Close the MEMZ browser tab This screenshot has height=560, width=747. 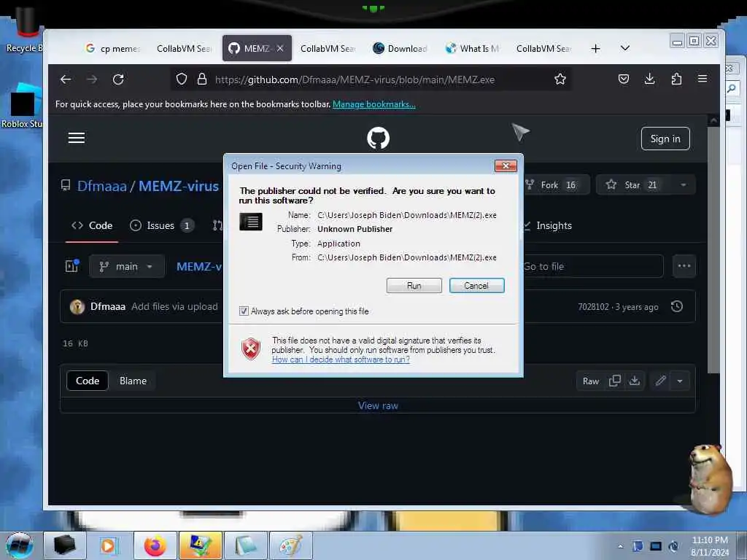pyautogui.click(x=280, y=48)
